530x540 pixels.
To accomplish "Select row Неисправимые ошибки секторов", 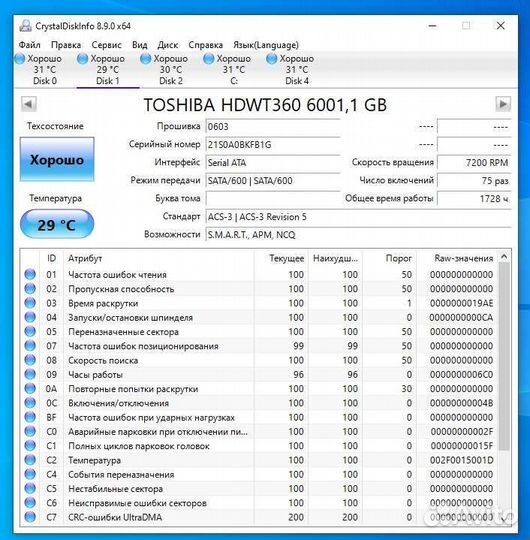I will (x=259, y=503).
